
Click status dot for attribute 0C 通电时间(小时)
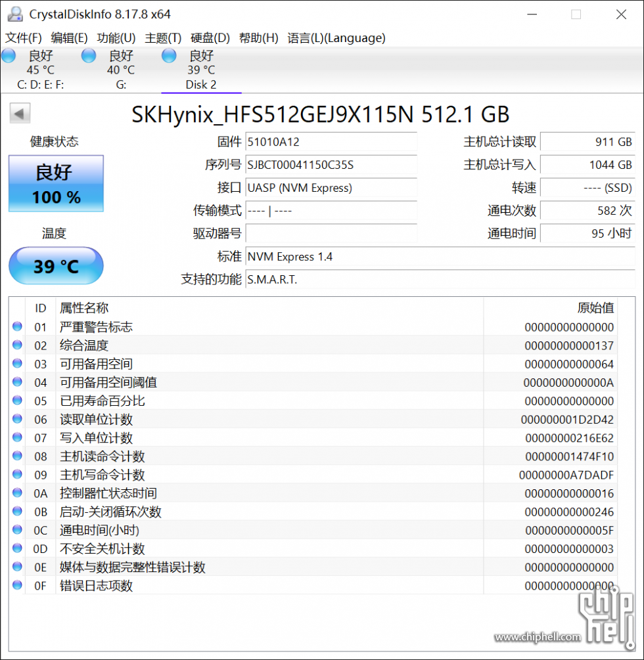(17, 529)
